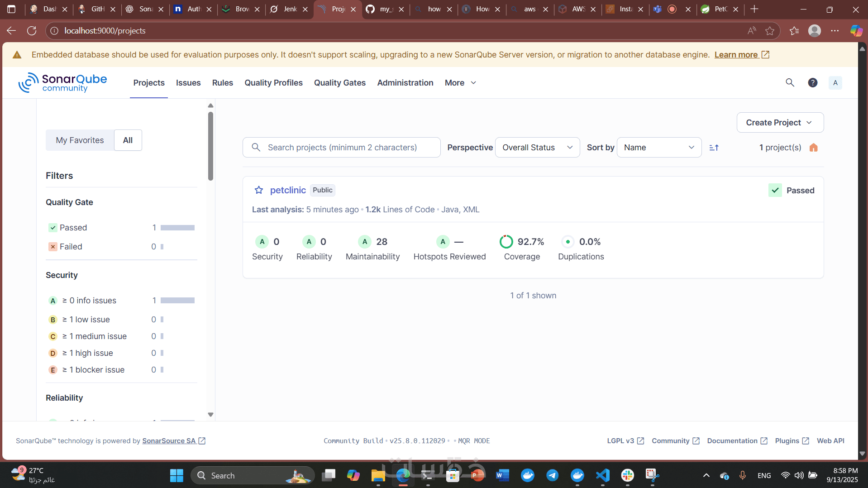
Task: Open the petclinic project link
Action: point(288,190)
